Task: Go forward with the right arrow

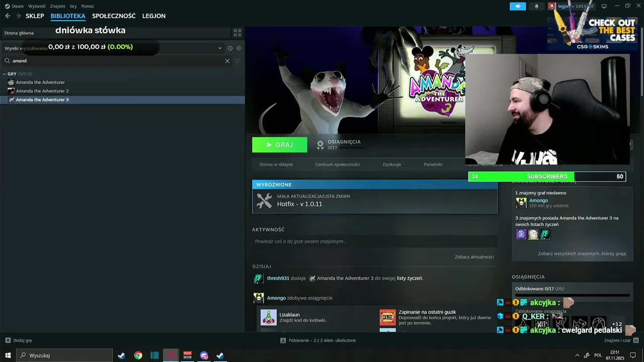Action: pyautogui.click(x=18, y=16)
